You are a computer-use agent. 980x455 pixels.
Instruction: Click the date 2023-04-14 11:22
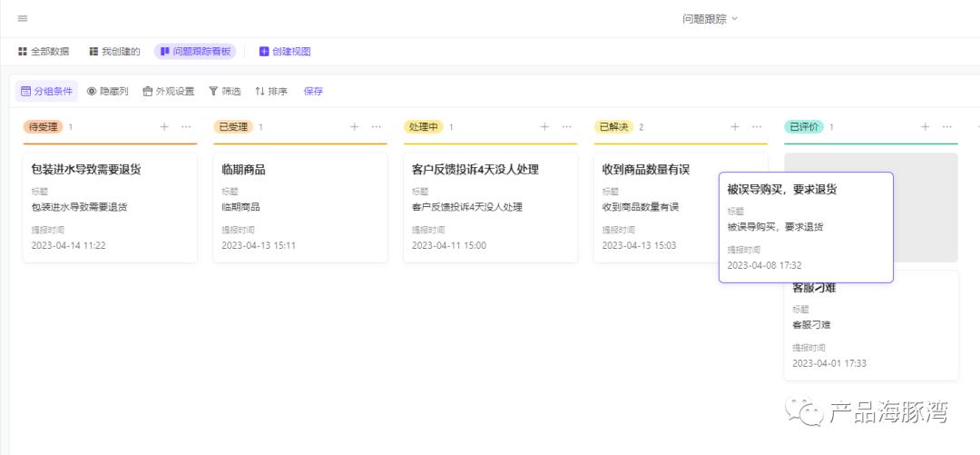pyautogui.click(x=69, y=245)
